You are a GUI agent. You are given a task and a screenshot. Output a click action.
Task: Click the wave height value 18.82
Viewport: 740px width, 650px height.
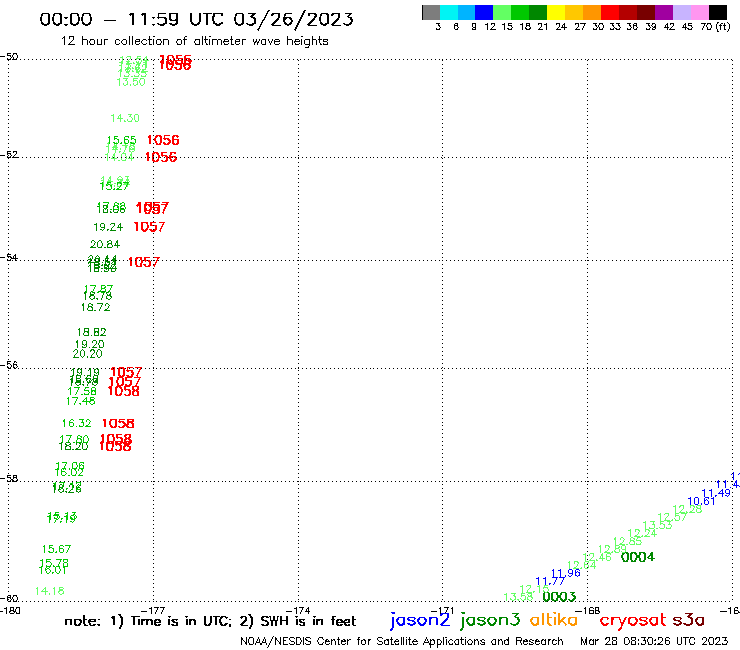[x=92, y=332]
